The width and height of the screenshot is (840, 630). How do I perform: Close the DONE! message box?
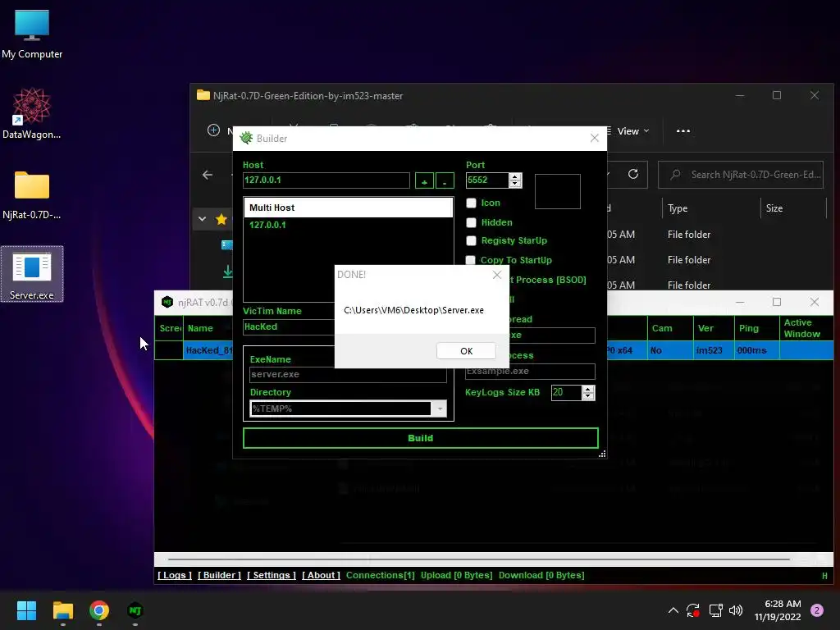point(497,274)
